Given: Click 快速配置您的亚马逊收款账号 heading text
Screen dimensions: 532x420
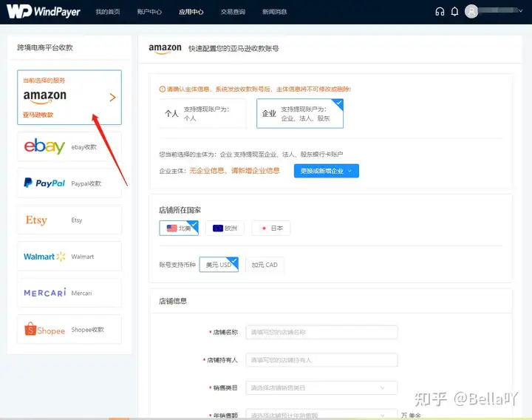Looking at the screenshot, I should pos(233,49).
